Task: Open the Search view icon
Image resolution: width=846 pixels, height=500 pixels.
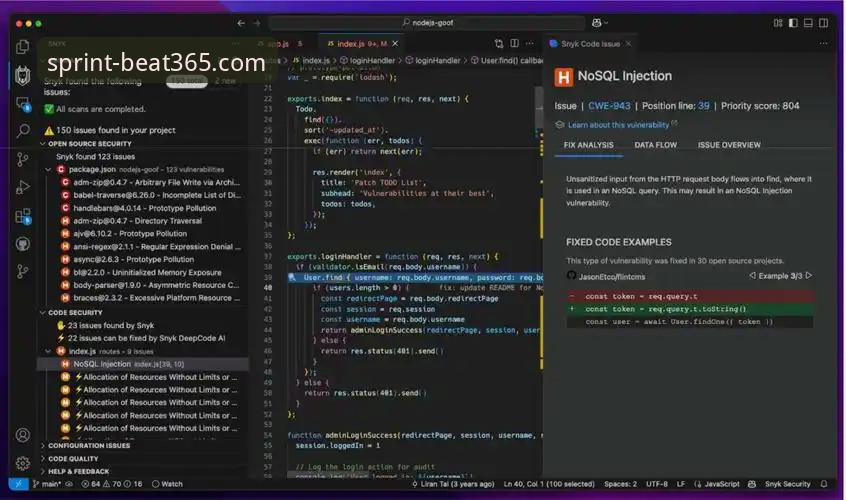Action: pyautogui.click(x=23, y=131)
